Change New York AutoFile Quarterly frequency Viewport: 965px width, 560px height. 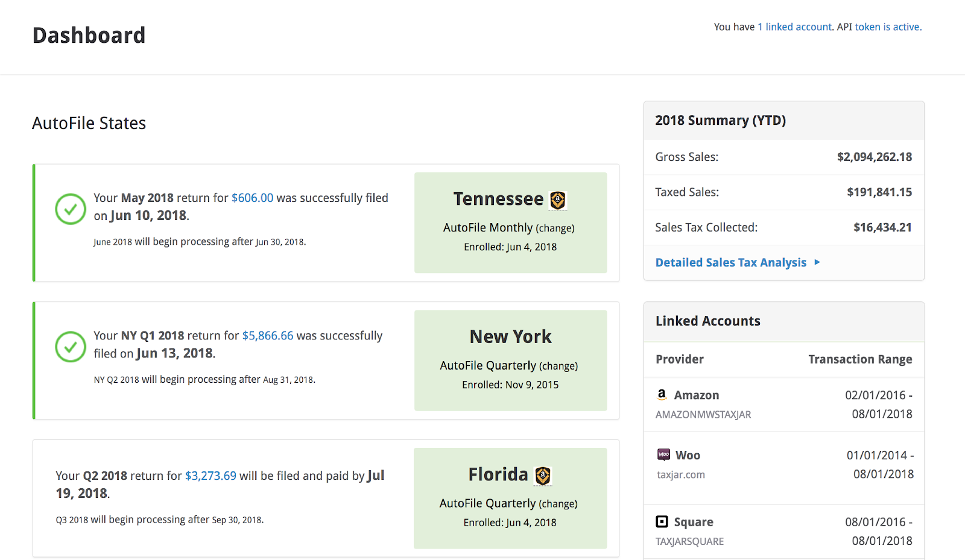[x=558, y=366]
